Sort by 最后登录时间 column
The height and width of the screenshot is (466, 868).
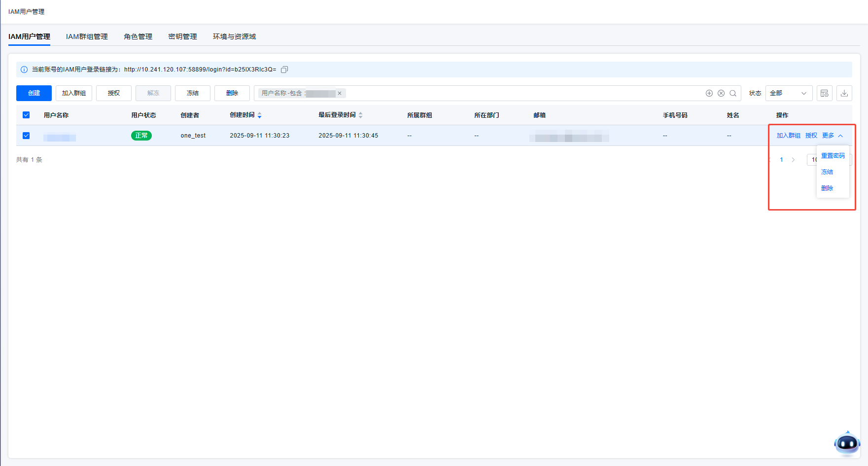360,115
